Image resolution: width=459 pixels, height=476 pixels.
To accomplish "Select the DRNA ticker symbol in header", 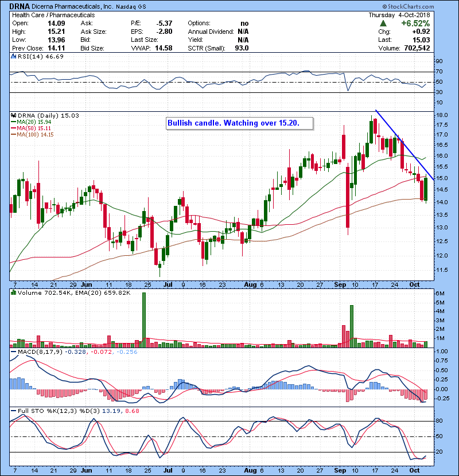I will click(x=20, y=6).
